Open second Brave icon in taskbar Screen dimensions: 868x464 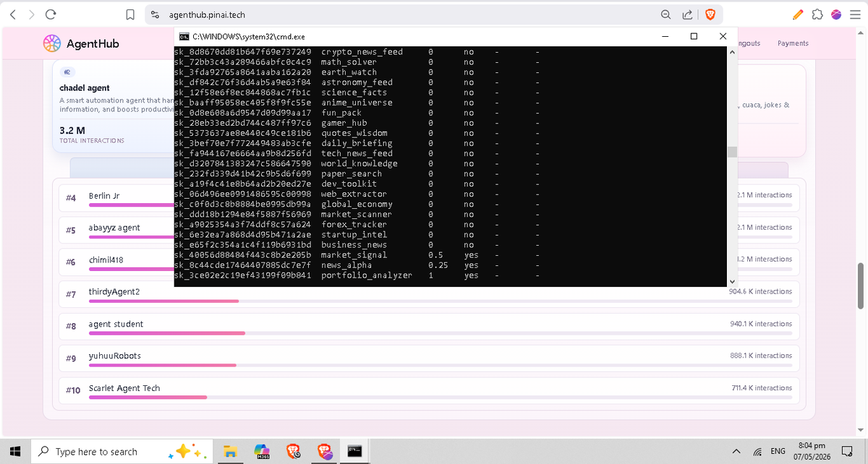tap(324, 452)
